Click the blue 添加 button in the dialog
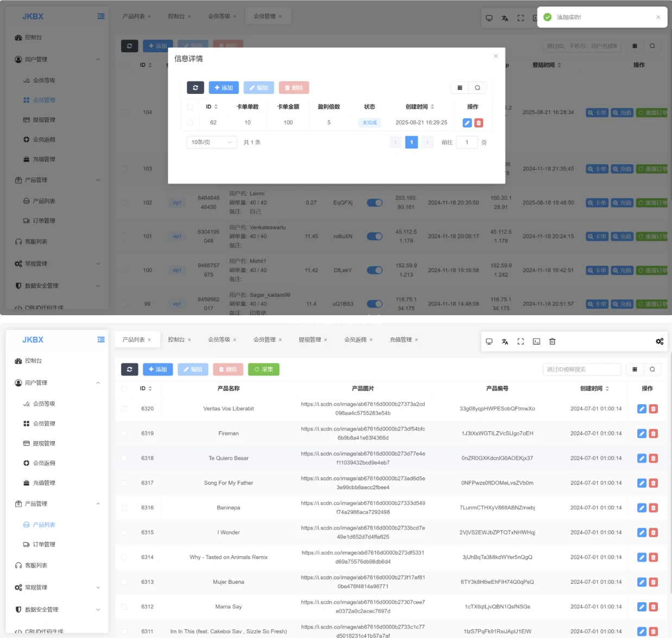 pyautogui.click(x=224, y=87)
